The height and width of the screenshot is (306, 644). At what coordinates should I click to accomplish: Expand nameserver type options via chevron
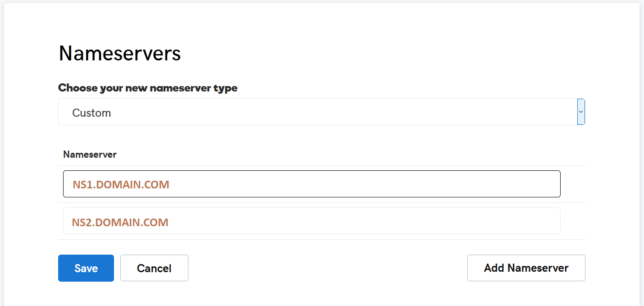click(581, 111)
